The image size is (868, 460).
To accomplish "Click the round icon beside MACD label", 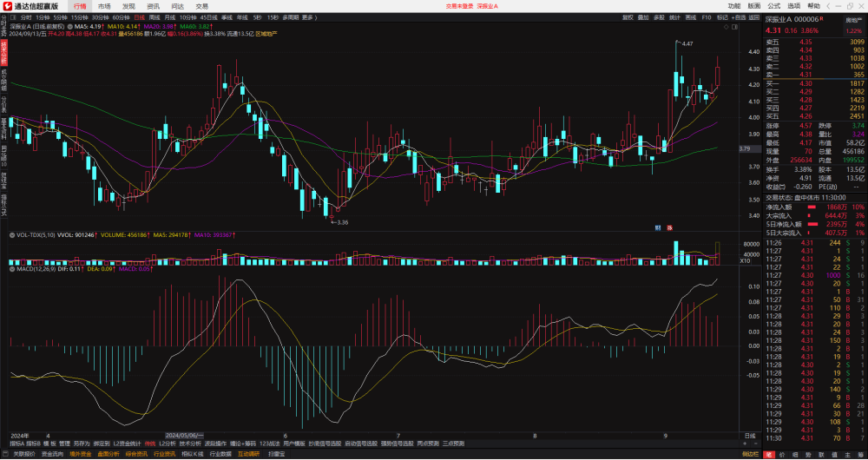I will tap(12, 268).
